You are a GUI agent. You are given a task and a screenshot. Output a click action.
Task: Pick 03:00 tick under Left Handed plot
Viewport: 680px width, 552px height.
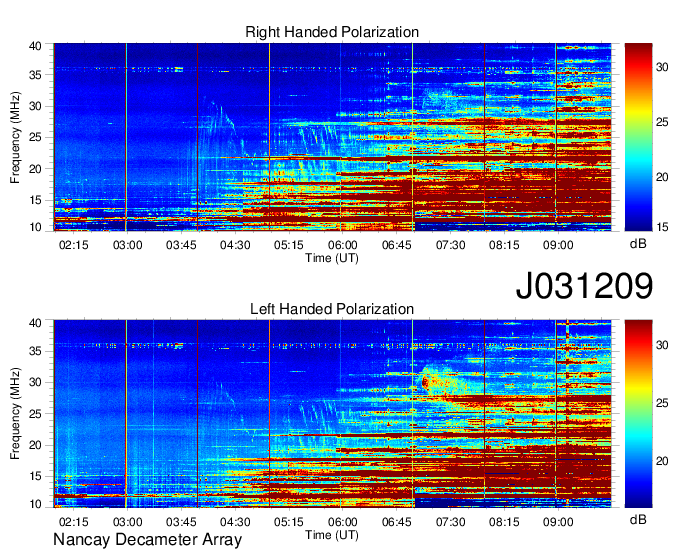click(x=128, y=522)
